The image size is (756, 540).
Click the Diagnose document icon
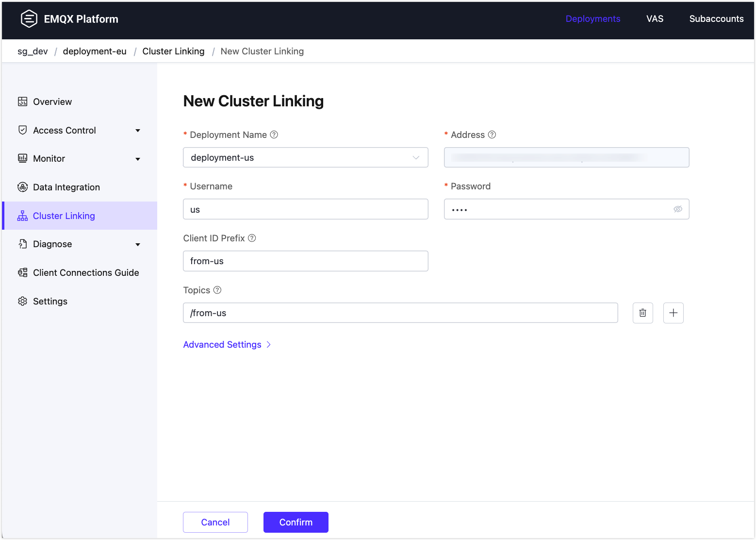[22, 244]
